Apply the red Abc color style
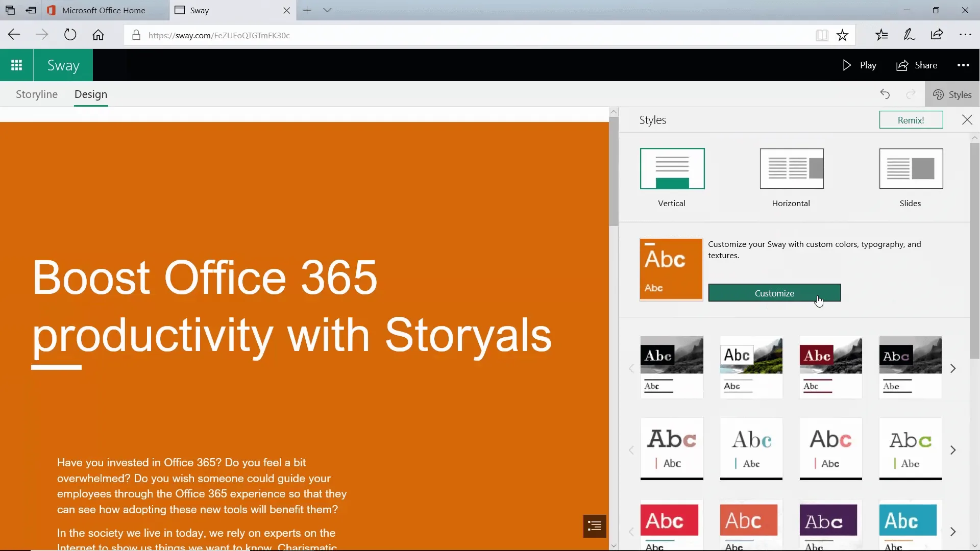The width and height of the screenshot is (980, 551). coord(672,525)
